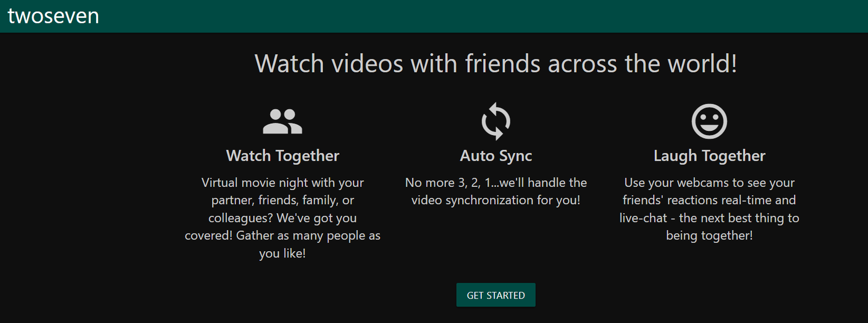Select the Auto Sync heading
This screenshot has width=868, height=323.
(x=496, y=156)
